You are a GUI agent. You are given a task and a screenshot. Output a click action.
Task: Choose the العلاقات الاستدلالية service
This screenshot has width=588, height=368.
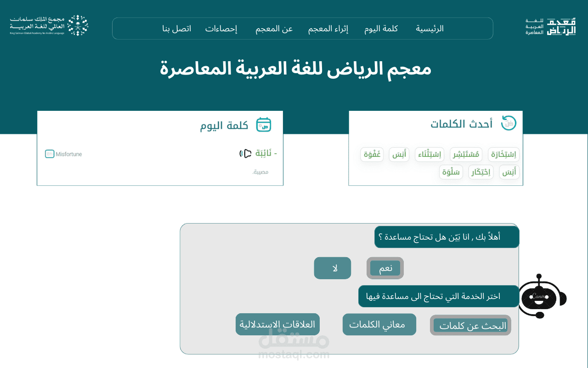tap(277, 324)
